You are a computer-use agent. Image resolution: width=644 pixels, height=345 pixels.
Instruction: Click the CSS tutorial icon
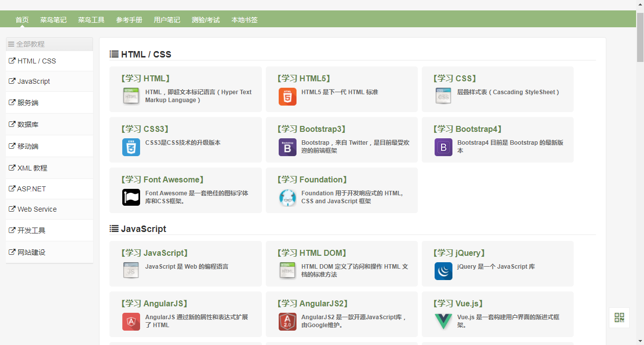point(444,96)
